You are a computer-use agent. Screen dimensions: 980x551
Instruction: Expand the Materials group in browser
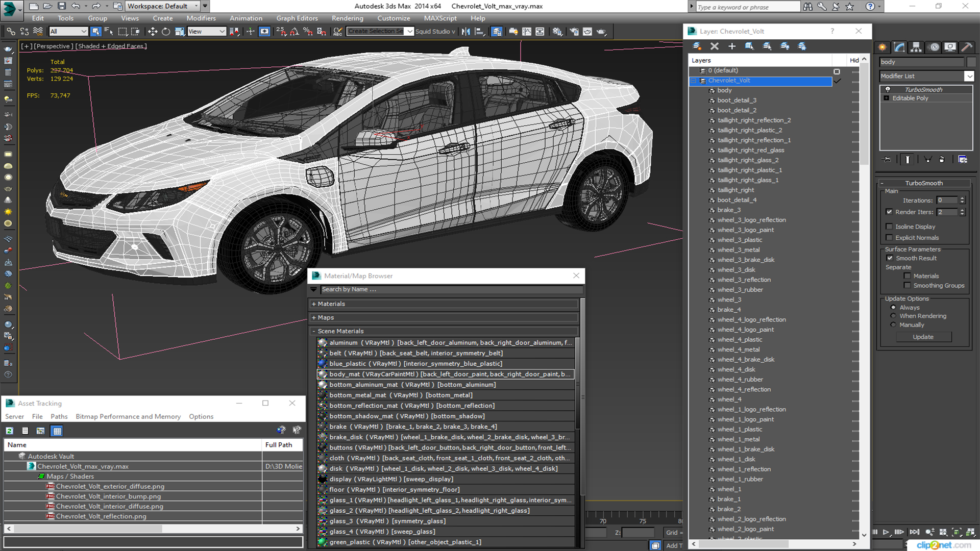[314, 304]
